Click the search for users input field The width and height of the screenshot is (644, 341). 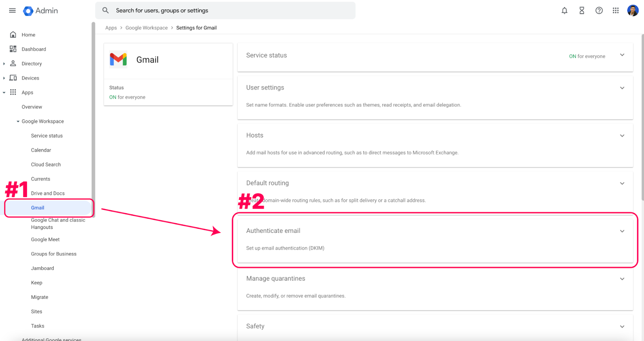(x=225, y=10)
